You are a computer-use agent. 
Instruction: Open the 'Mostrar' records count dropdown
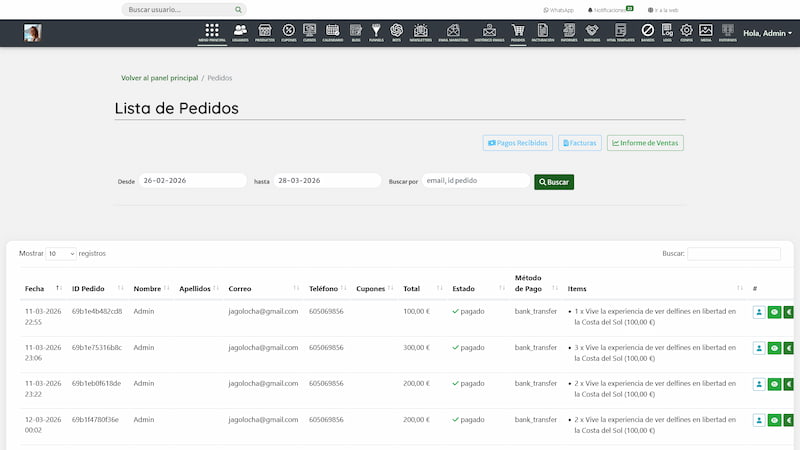point(60,254)
